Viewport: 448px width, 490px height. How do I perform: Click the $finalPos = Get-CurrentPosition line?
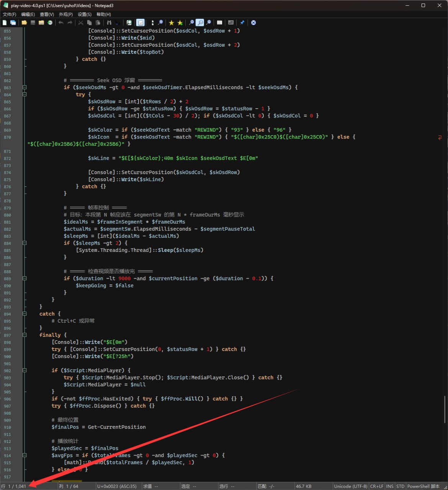click(x=98, y=427)
